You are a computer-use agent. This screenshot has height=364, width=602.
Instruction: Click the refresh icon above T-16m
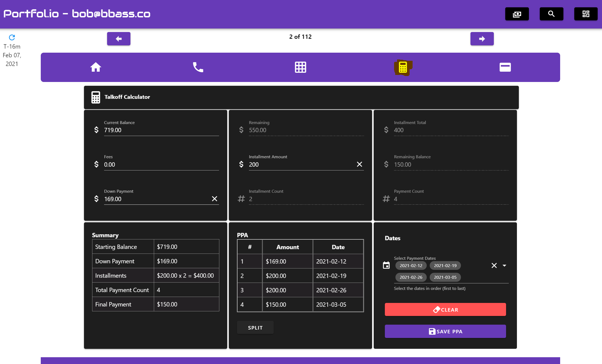tap(12, 37)
